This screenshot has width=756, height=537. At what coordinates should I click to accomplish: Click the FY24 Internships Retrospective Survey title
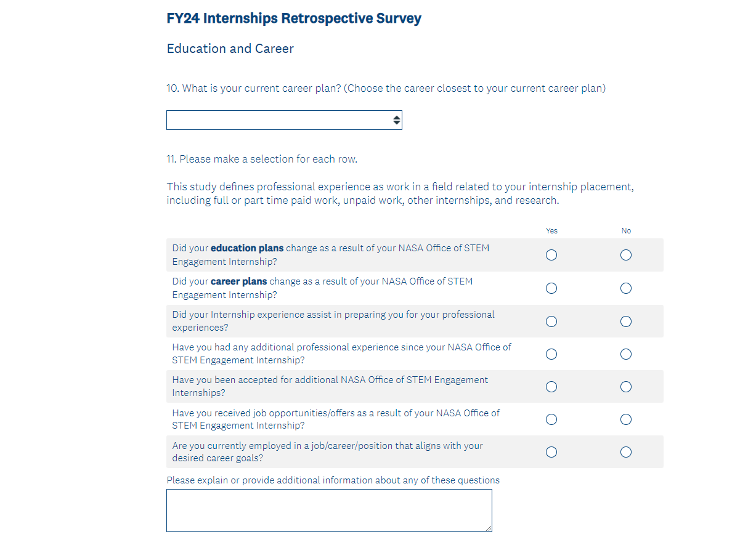294,18
